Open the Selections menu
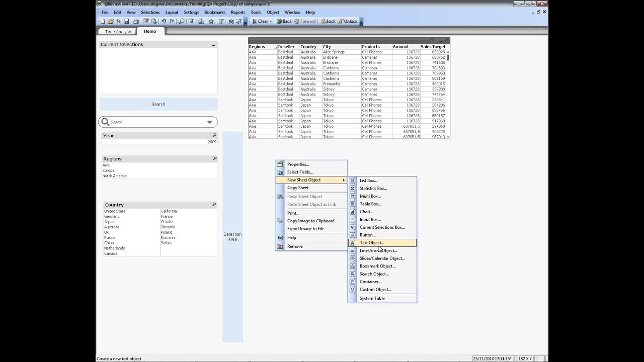 pos(150,12)
